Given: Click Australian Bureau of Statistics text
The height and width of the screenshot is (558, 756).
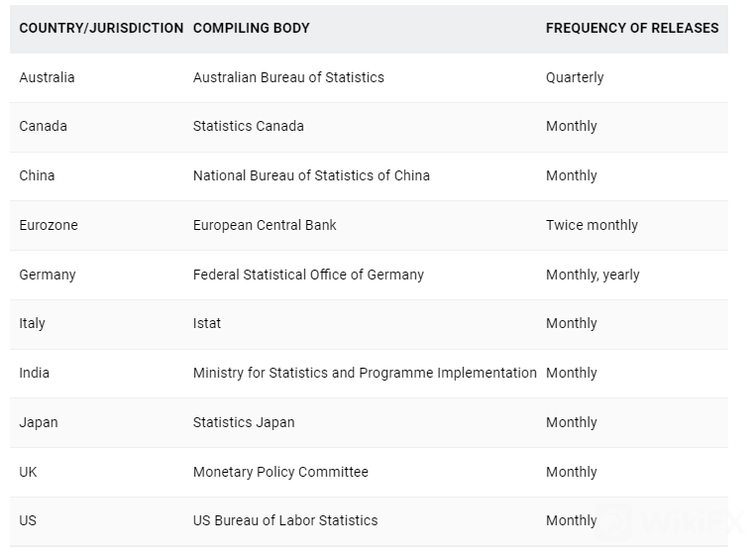Looking at the screenshot, I should coord(288,77).
